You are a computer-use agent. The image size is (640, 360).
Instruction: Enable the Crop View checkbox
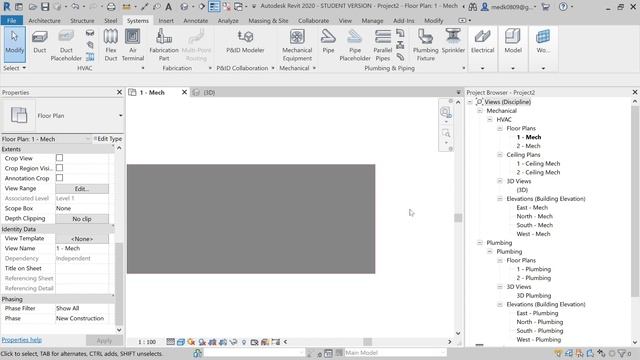(x=60, y=158)
